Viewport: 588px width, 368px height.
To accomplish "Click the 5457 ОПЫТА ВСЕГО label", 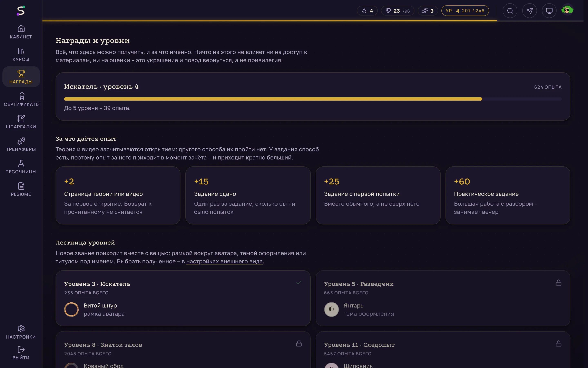I will [x=347, y=354].
